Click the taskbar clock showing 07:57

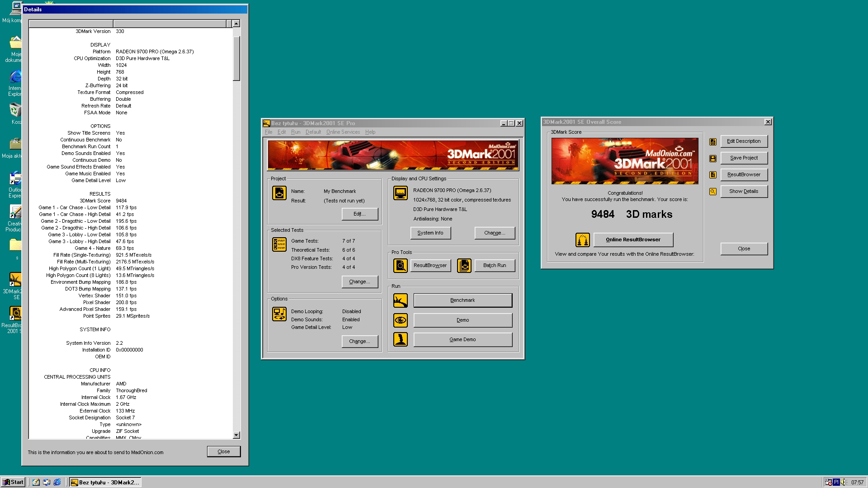click(x=857, y=482)
